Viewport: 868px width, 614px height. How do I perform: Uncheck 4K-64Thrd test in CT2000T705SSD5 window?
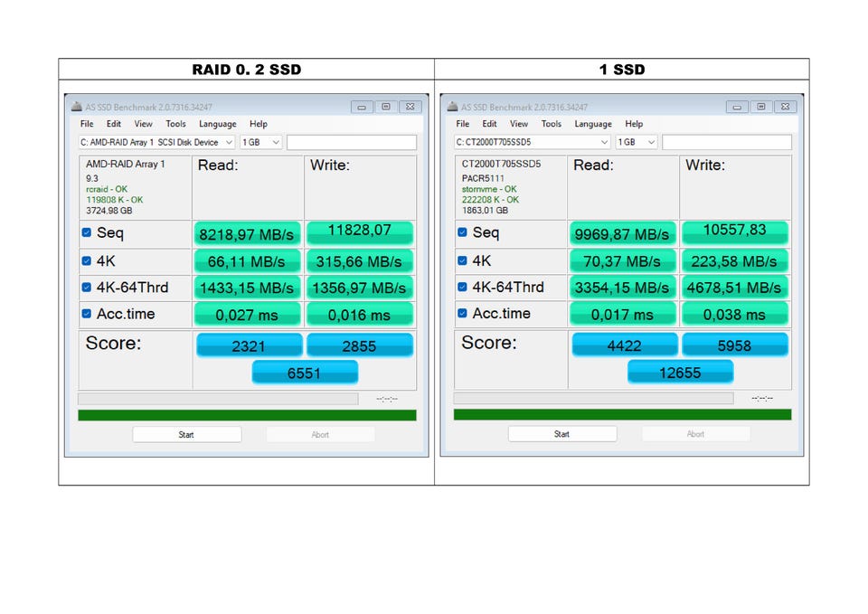[462, 287]
